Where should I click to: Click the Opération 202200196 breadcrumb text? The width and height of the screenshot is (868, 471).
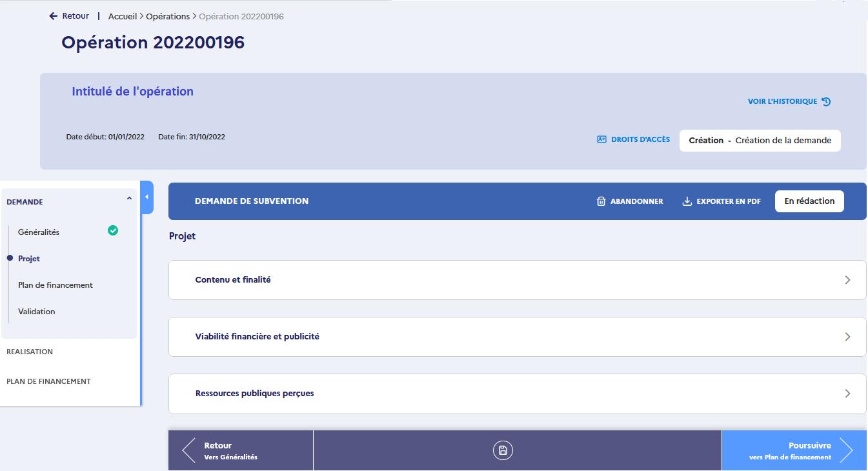pyautogui.click(x=241, y=16)
